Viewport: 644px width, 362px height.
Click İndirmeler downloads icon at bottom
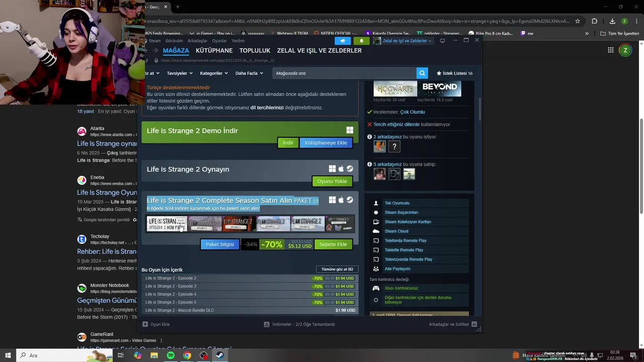click(267, 324)
